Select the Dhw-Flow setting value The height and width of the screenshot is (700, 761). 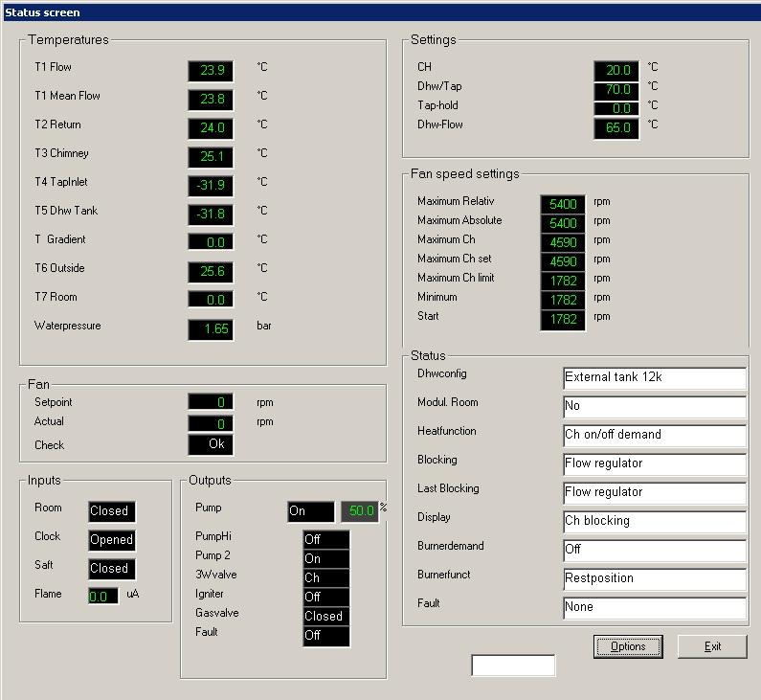tap(616, 128)
